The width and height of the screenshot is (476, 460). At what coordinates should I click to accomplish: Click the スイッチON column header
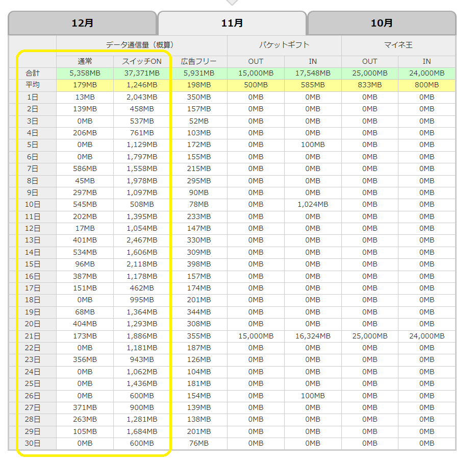point(142,61)
